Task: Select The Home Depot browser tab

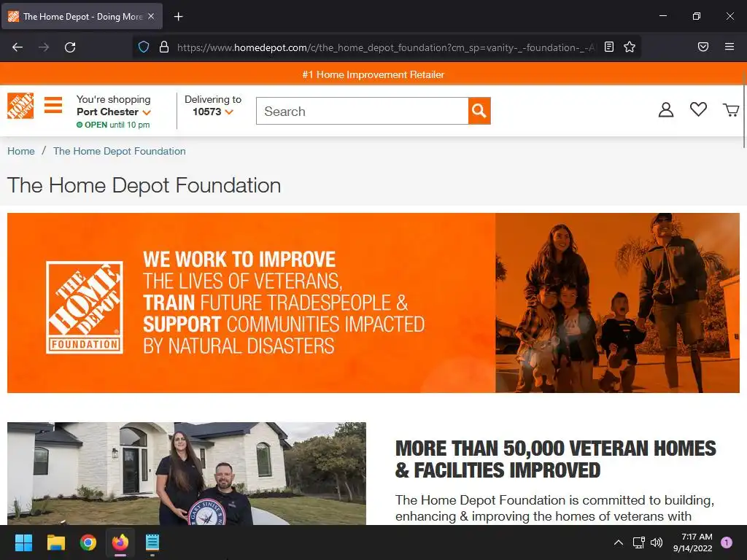Action: tap(82, 16)
